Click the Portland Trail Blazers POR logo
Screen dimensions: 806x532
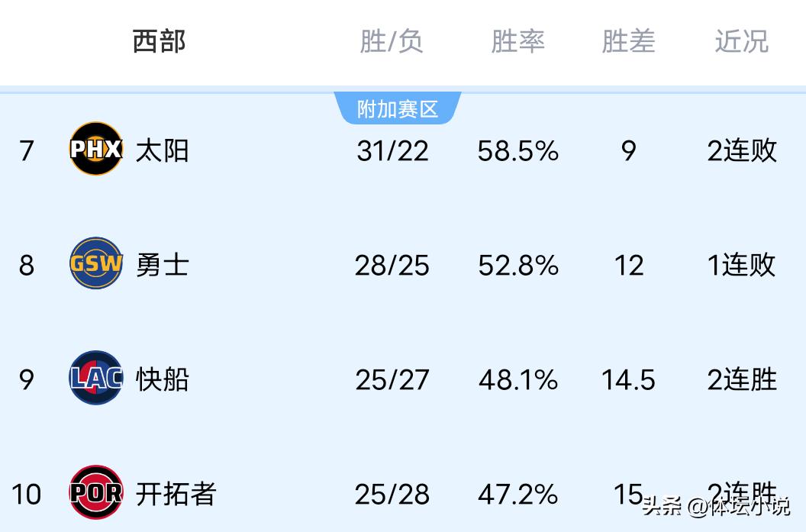[95, 492]
